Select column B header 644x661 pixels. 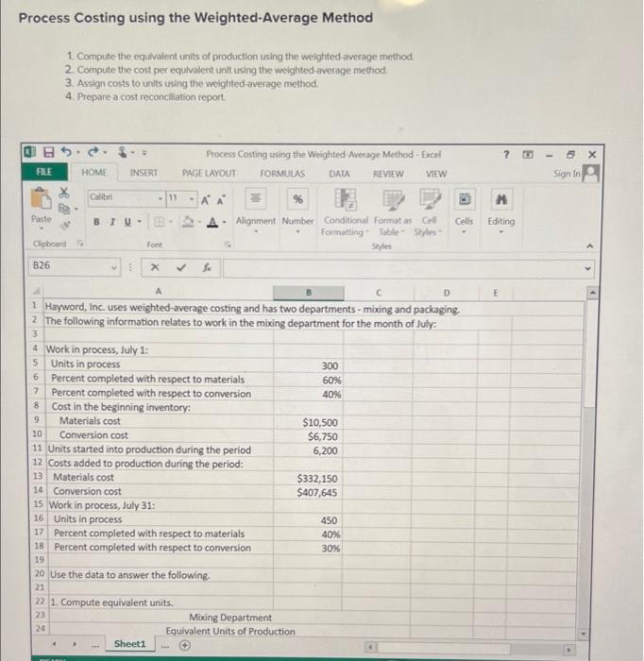click(x=309, y=293)
